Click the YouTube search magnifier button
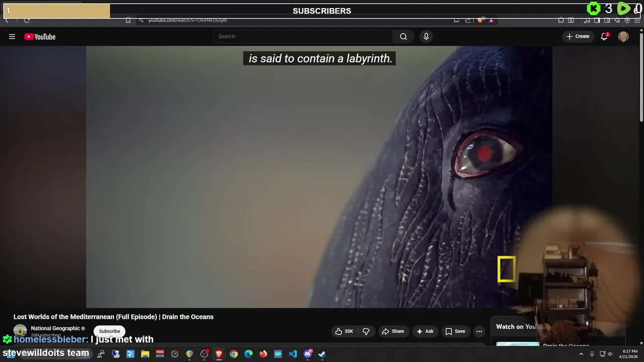Image resolution: width=644 pixels, height=362 pixels. 404,36
